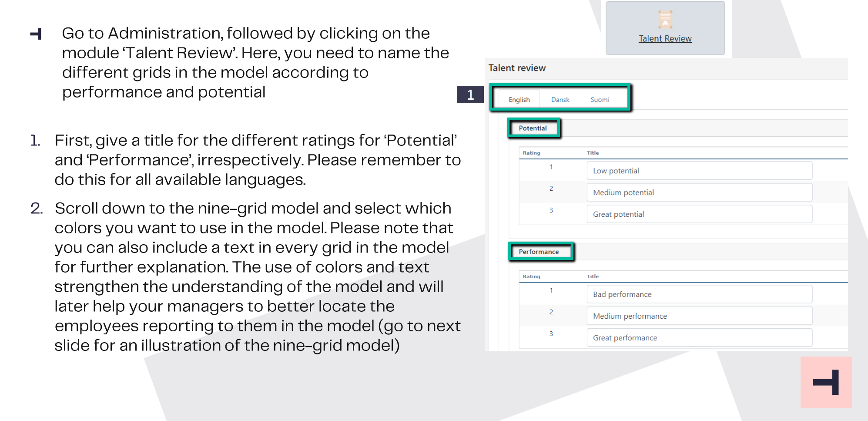Click the Potential section header
The height and width of the screenshot is (421, 868).
click(x=533, y=128)
